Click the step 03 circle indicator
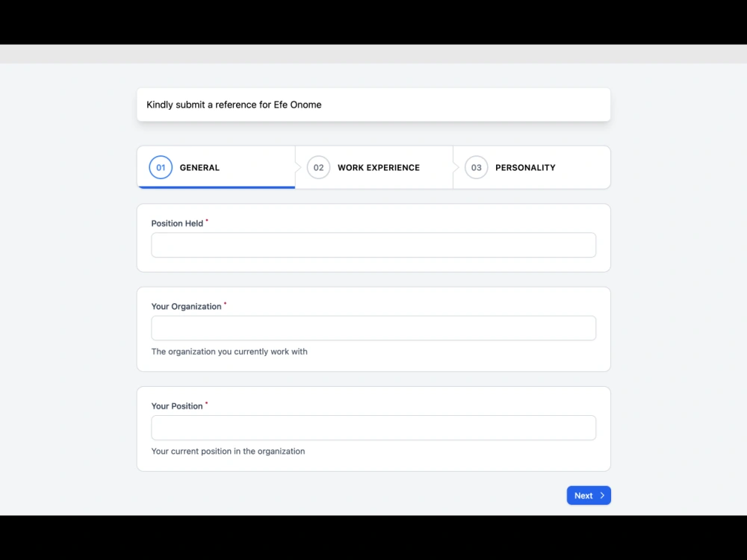The width and height of the screenshot is (747, 560). [476, 167]
